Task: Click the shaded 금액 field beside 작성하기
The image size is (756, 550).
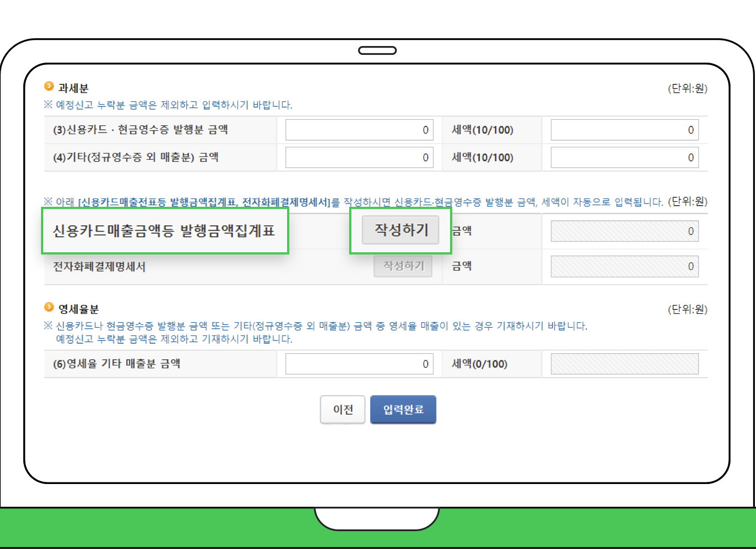Action: 624,231
